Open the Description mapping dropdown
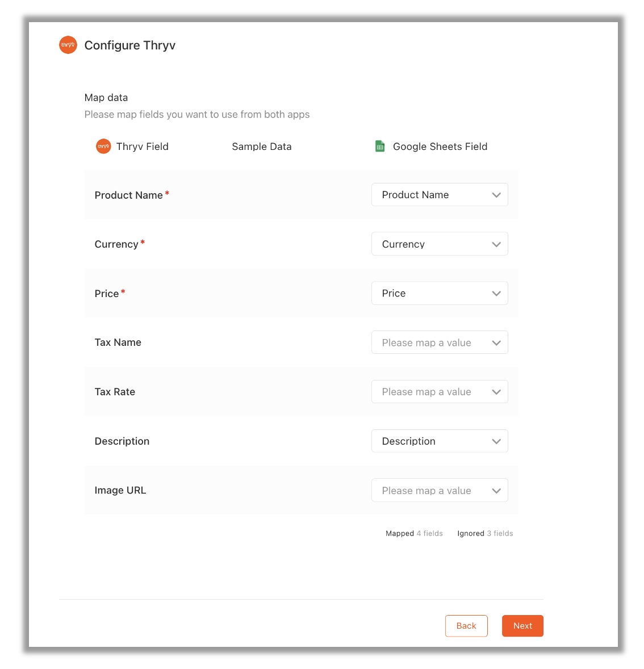Viewport: 644px width, 669px height. tap(440, 441)
